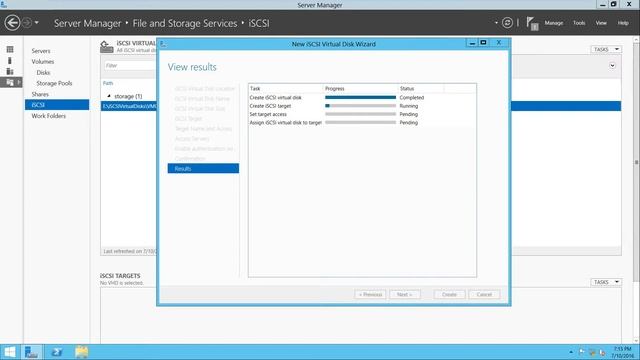Image resolution: width=640 pixels, height=360 pixels.
Task: Click the wizard's Next button
Action: (x=404, y=294)
